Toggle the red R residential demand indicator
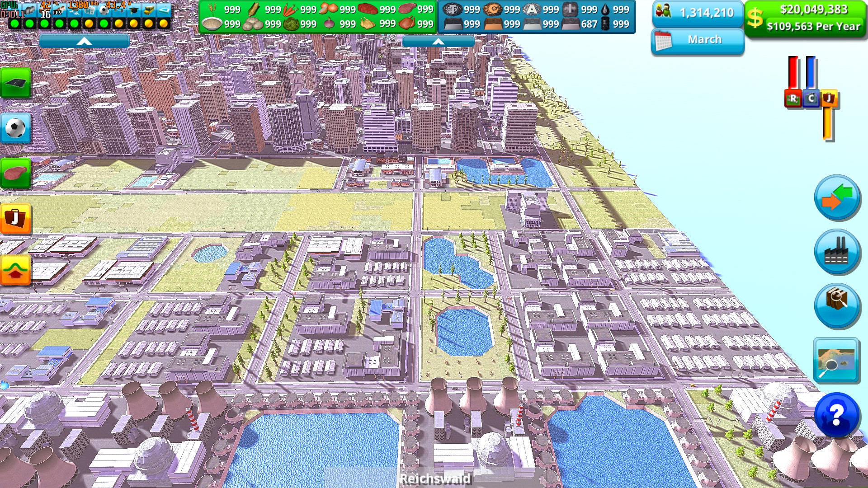868x488 pixels. [793, 98]
